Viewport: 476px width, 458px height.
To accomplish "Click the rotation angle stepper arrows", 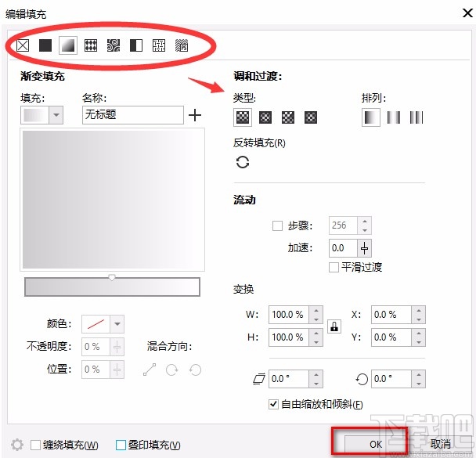I will tap(419, 379).
